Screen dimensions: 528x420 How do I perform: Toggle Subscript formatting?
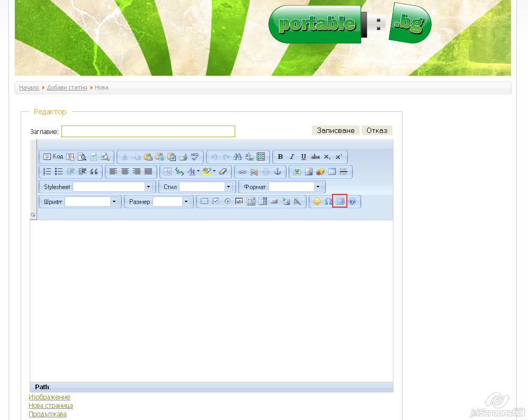point(327,157)
